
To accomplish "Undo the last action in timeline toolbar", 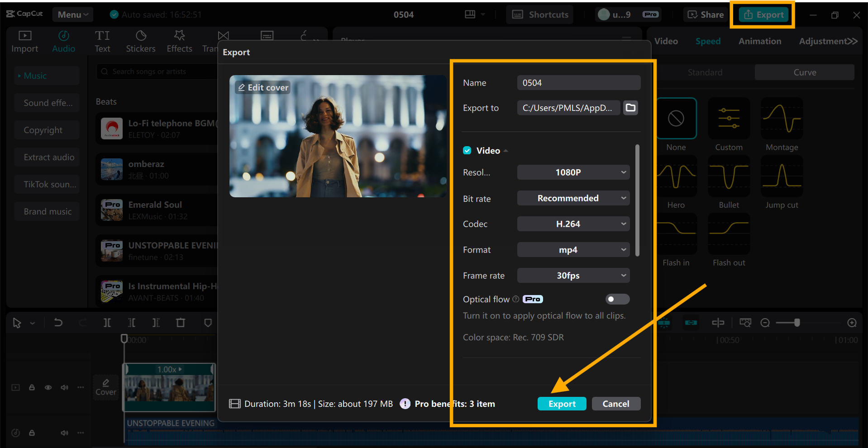I will [x=58, y=323].
